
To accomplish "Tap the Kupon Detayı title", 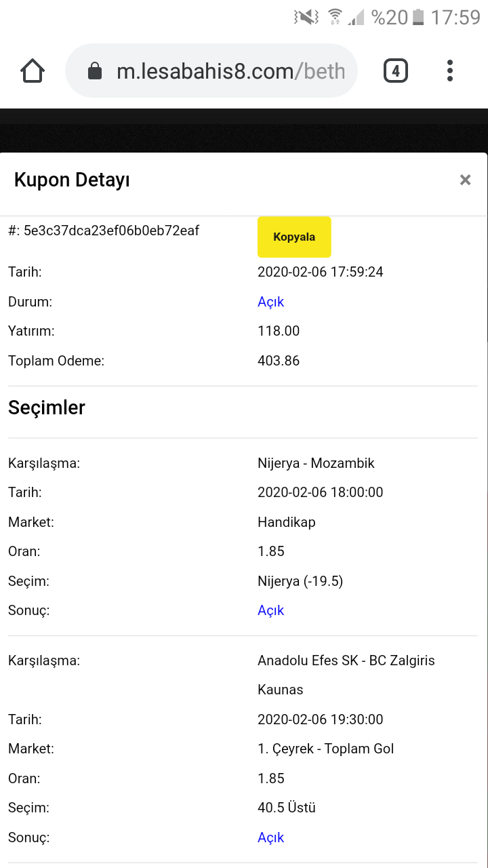I will point(72,180).
